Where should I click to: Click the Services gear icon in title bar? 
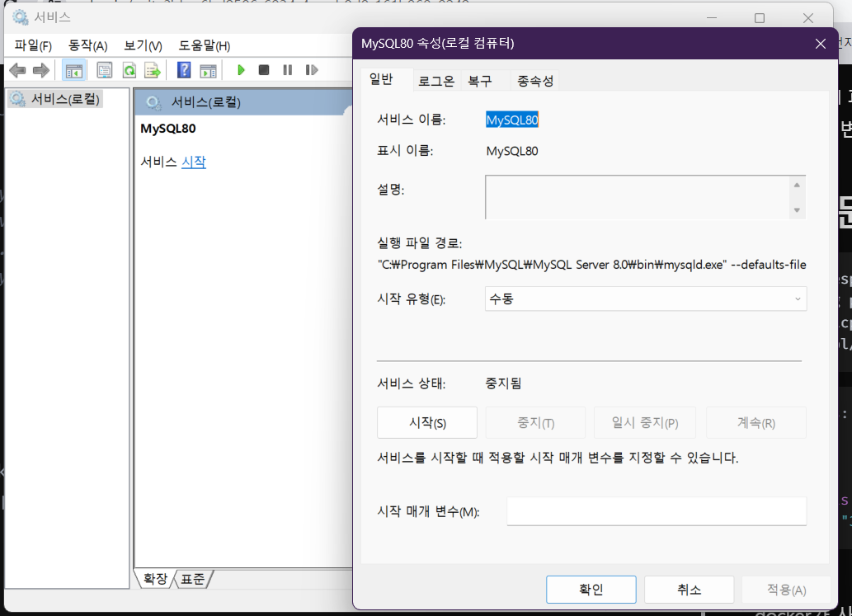(21, 17)
